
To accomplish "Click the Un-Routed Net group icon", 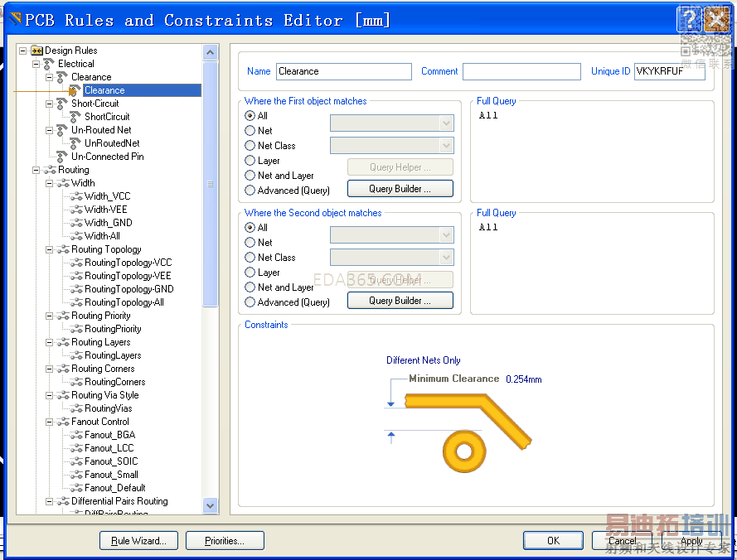I will point(62,130).
